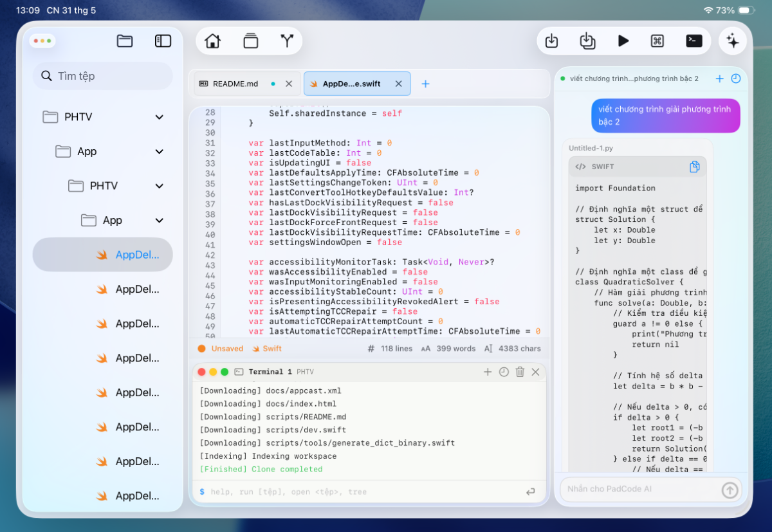Image resolution: width=772 pixels, height=532 pixels.
Task: Add a new terminal with plus icon
Action: coord(488,372)
